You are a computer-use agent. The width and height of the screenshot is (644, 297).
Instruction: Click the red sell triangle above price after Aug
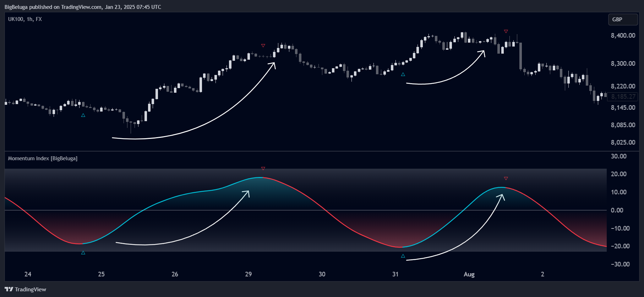pos(506,31)
